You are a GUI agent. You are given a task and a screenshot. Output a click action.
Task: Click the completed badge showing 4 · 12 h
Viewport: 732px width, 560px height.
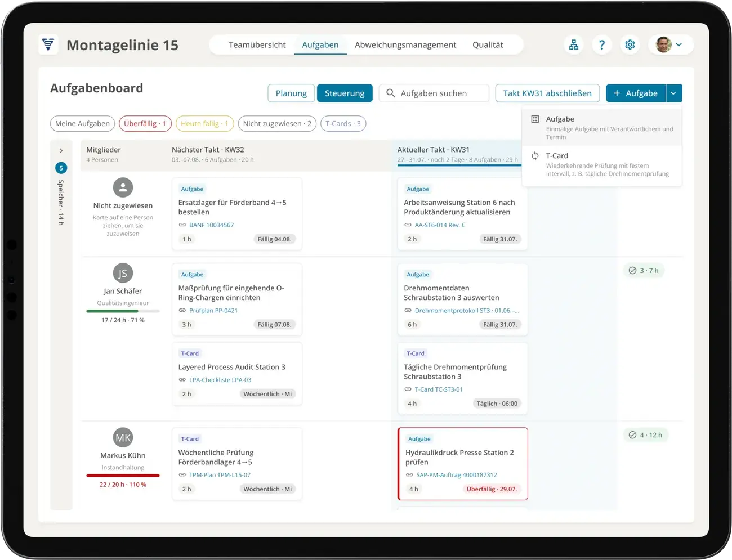pos(646,435)
